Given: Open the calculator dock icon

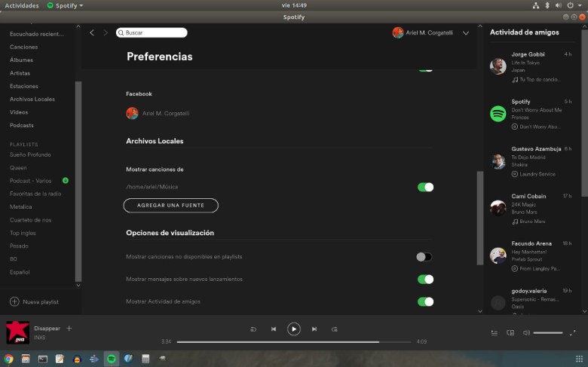Looking at the screenshot, I should tap(145, 359).
